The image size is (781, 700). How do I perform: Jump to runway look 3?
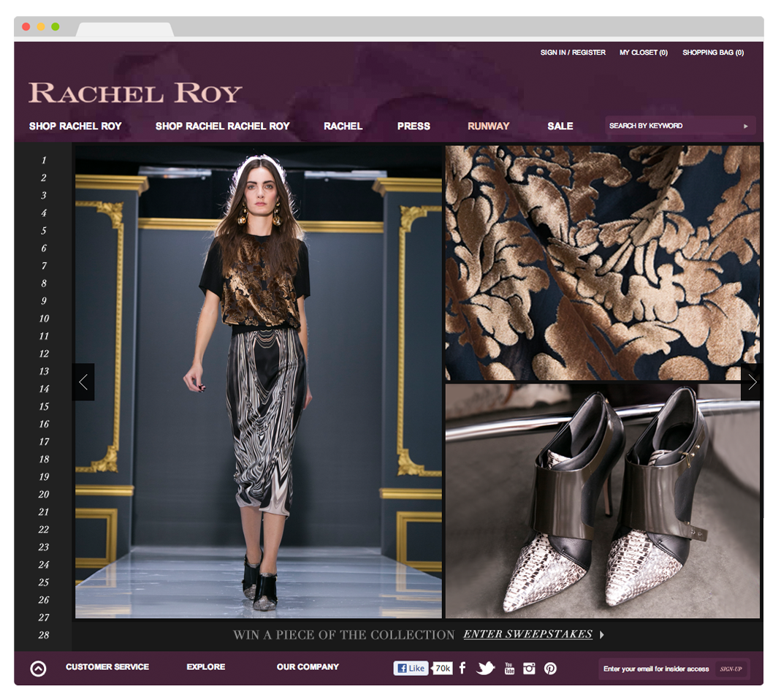44,195
